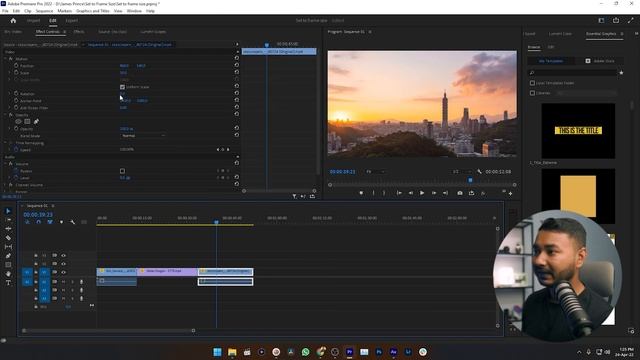The width and height of the screenshot is (640, 360).
Task: Toggle V3 track output eye icon
Action: (x=63, y=256)
